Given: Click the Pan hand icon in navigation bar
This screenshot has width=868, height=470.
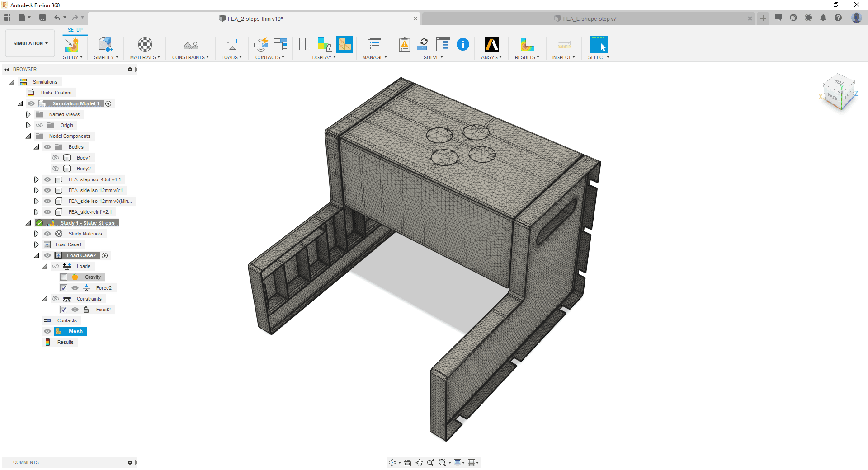Looking at the screenshot, I should [x=419, y=462].
